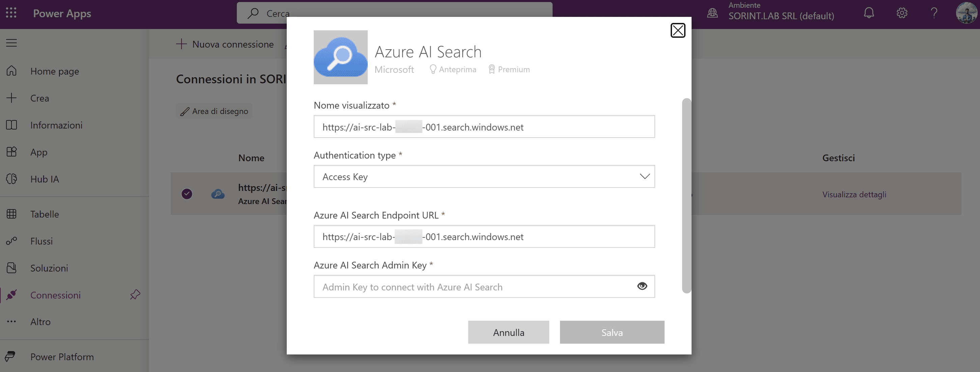Open Visualizza dettagli link
980x372 pixels.
854,194
